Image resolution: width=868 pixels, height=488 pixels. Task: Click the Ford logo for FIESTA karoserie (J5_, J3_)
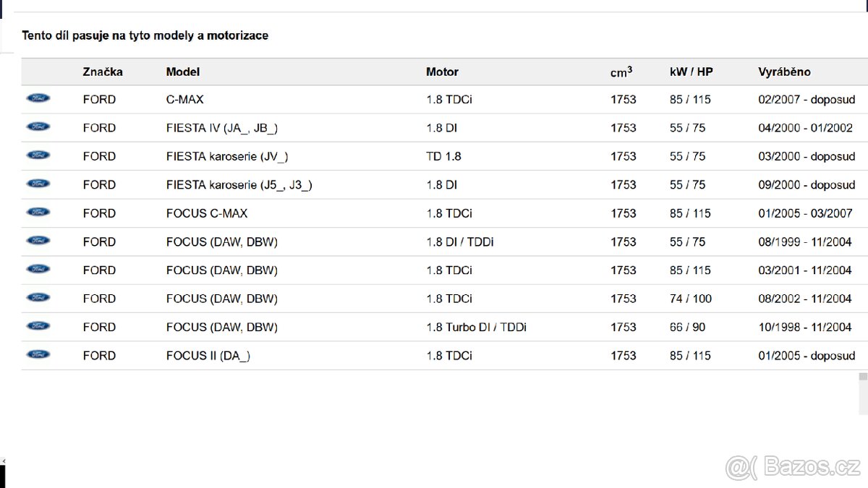(x=38, y=184)
